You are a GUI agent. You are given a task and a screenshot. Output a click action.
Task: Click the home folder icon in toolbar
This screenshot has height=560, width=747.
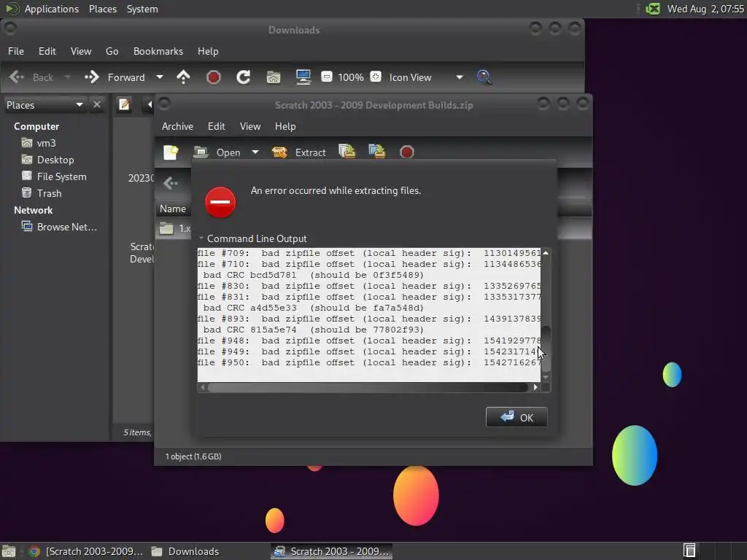point(274,77)
